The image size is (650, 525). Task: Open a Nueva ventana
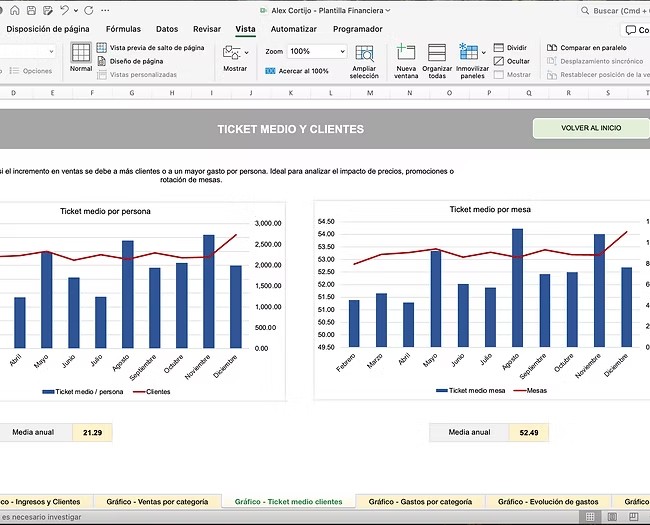(406, 59)
